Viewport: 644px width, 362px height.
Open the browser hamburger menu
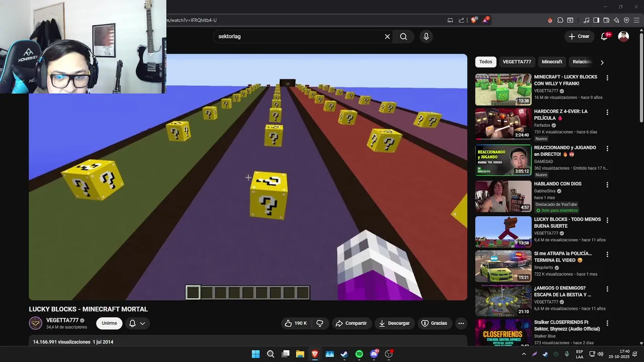pos(636,20)
